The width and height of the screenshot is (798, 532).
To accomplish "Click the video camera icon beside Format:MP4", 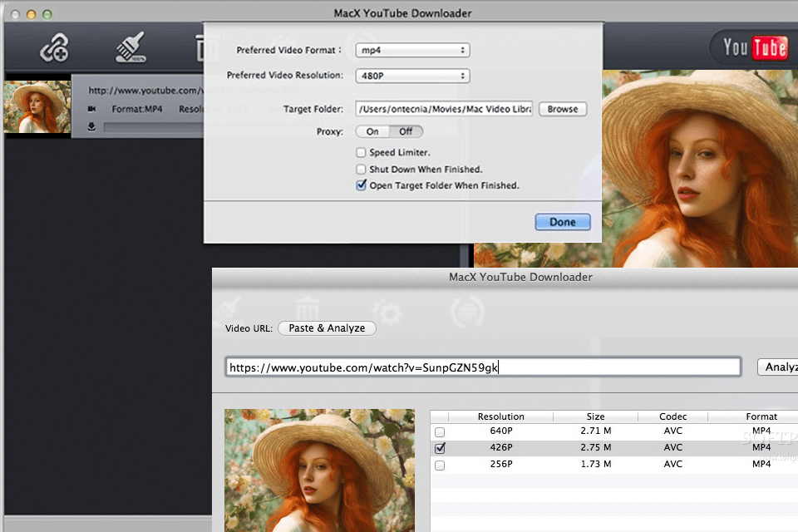I will click(x=91, y=109).
